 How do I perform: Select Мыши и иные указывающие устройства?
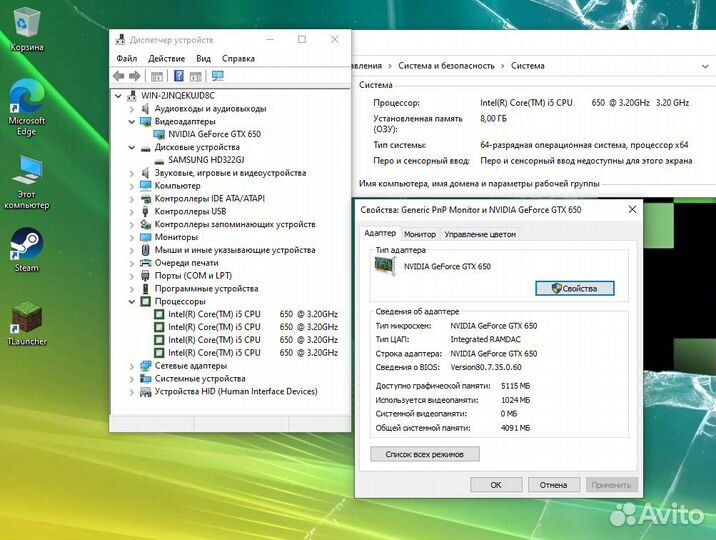[235, 250]
